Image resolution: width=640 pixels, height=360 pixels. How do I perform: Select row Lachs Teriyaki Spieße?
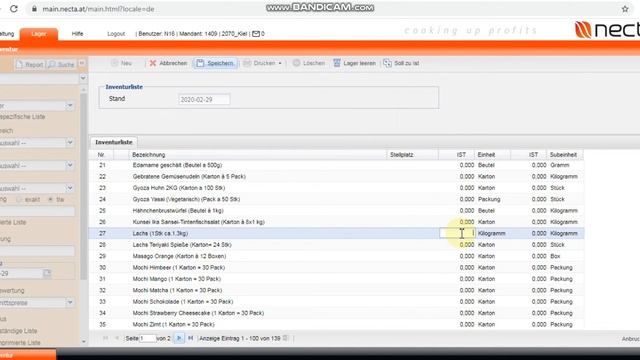pyautogui.click(x=336, y=245)
